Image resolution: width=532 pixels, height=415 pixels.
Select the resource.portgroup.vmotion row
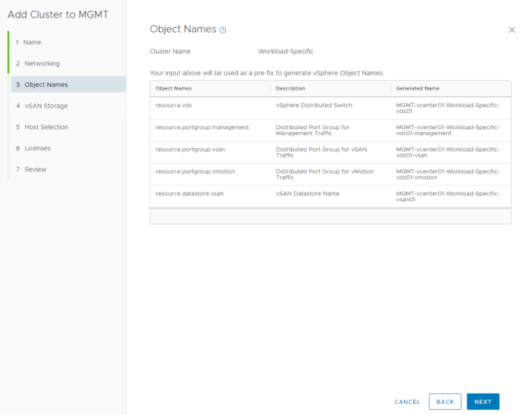[330, 175]
